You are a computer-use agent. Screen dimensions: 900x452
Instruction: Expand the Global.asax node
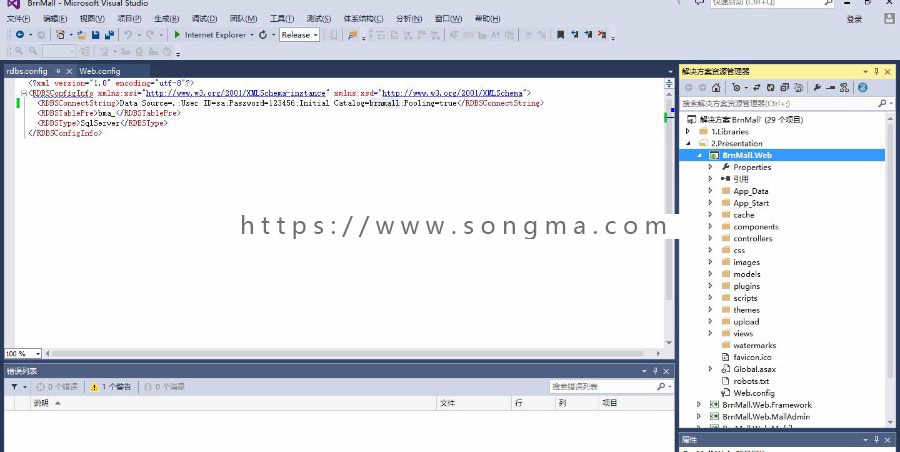(x=710, y=369)
